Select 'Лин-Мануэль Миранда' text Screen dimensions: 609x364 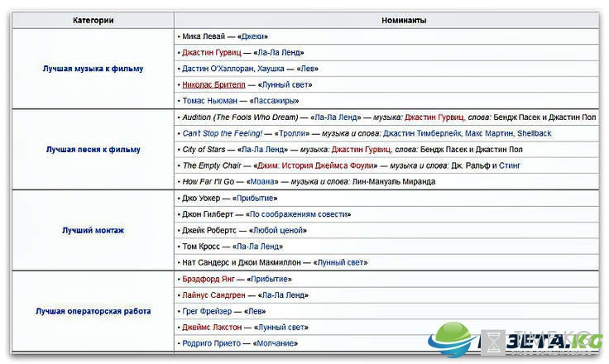coord(393,182)
